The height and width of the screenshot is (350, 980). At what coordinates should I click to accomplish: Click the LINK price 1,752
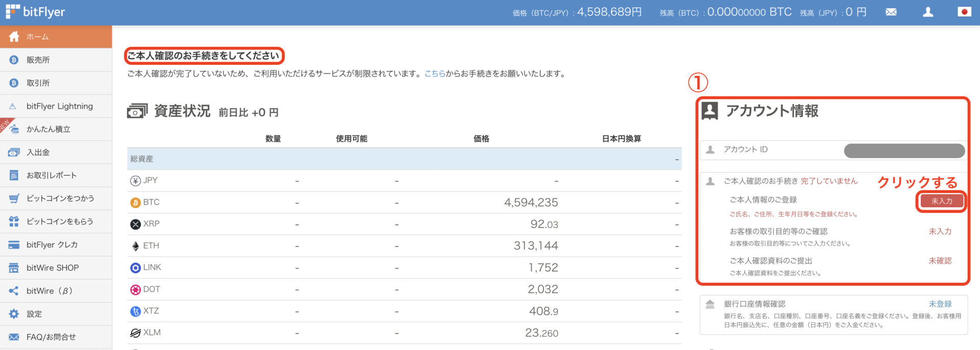point(543,268)
